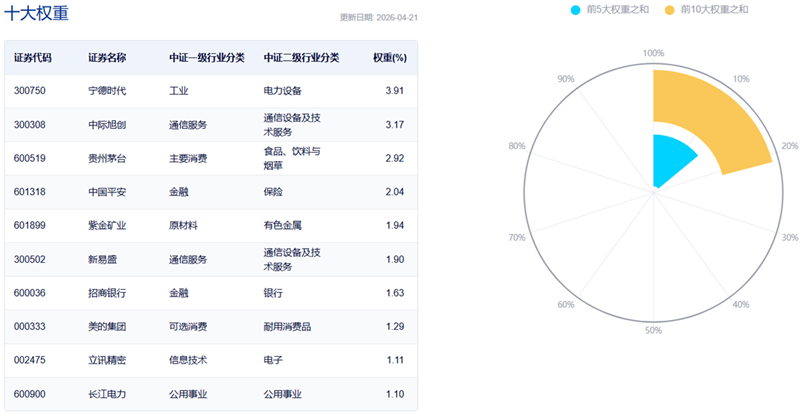Screen dimensions: 802x413
Task: Select the 长江电力 name cell
Action: pos(107,394)
